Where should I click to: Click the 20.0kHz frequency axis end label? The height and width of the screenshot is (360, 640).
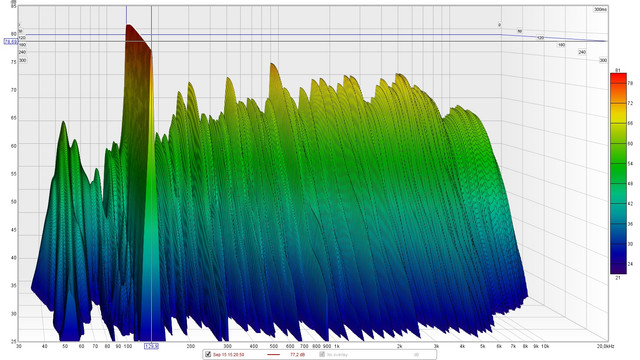pos(605,346)
